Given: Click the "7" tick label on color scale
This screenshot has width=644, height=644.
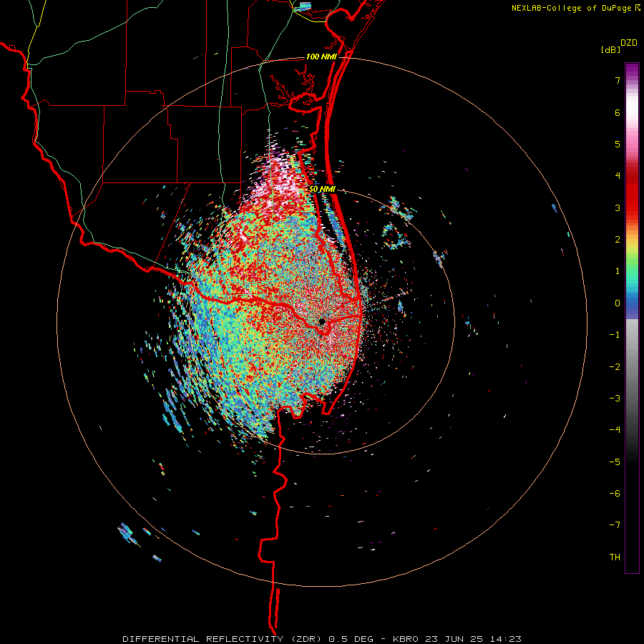Looking at the screenshot, I should 618,80.
